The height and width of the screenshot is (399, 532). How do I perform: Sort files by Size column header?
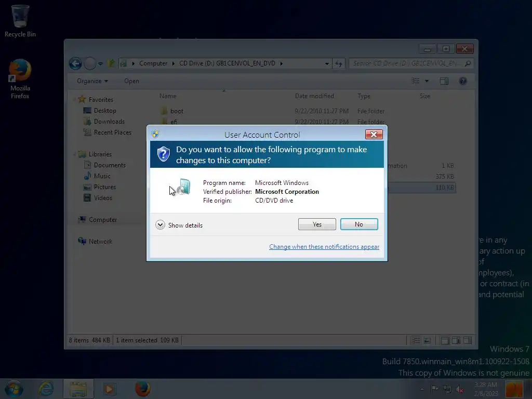(x=425, y=96)
